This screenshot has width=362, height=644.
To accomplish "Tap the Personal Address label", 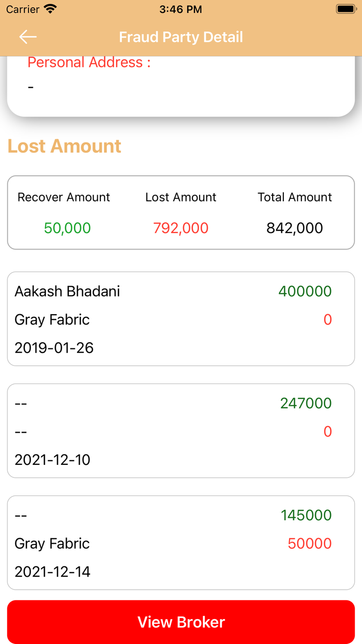I will click(89, 63).
